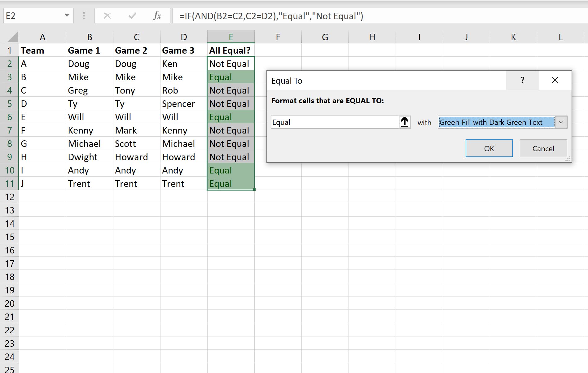Select the row 12 header
This screenshot has height=373, width=588.
[10, 197]
